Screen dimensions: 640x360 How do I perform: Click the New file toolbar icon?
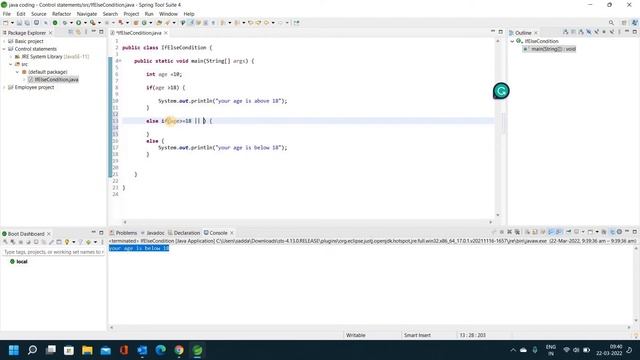5,23
